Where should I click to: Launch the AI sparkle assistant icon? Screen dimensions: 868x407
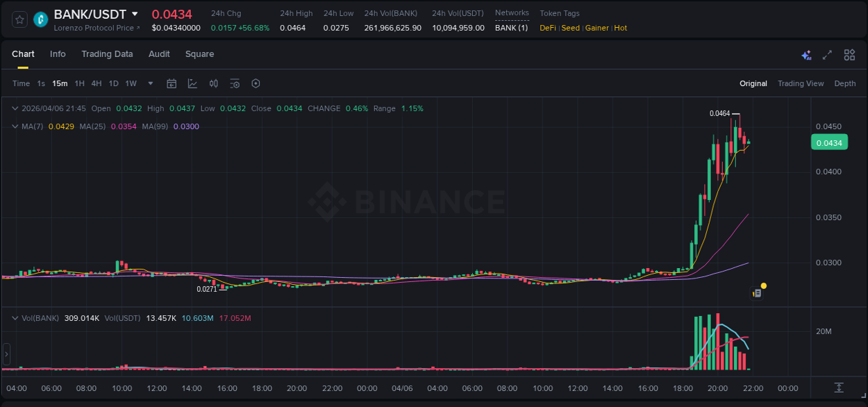(x=806, y=55)
